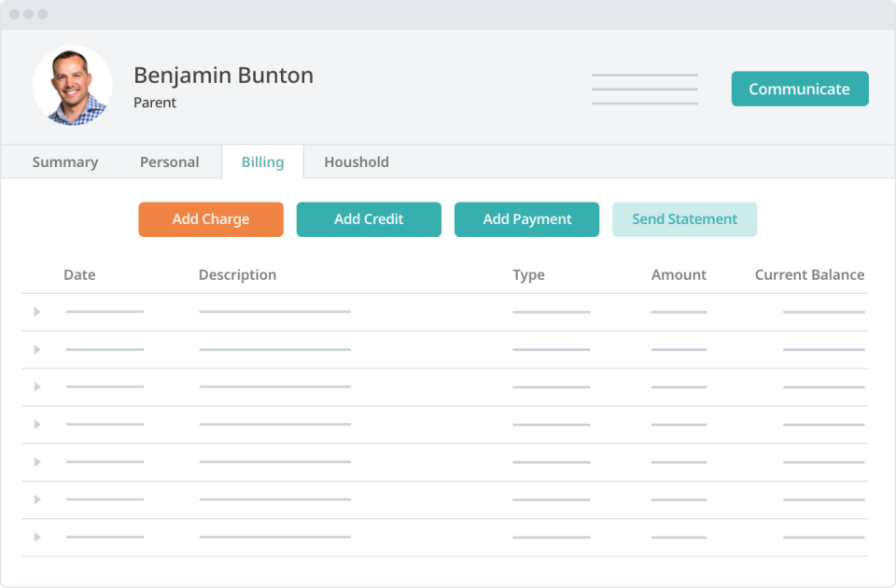Click the Communicate button
The image size is (896, 588).
click(800, 89)
